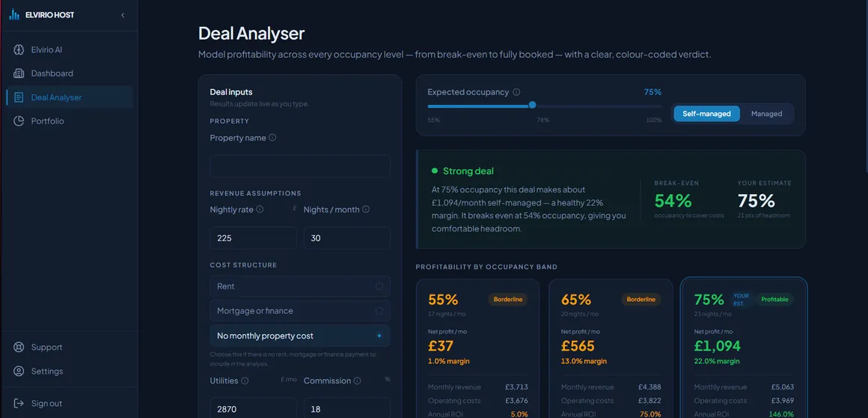
Task: Show info tooltip for Nights / month
Action: tap(366, 210)
